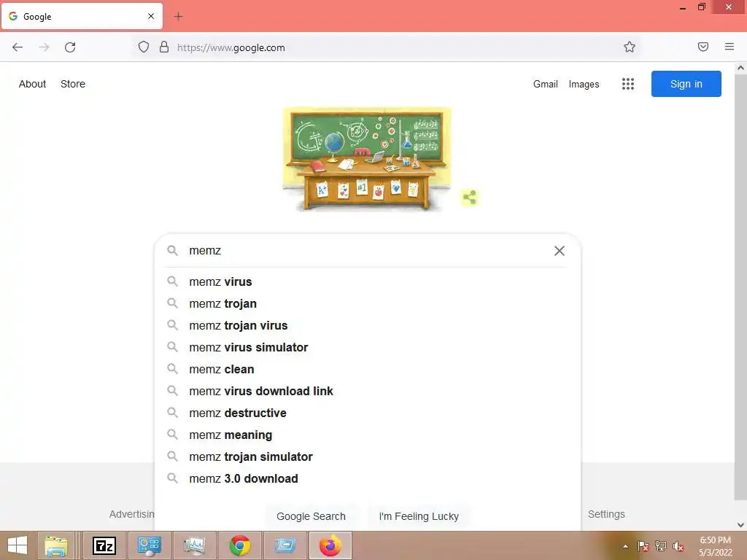Click the address bar URL
This screenshot has width=747, height=560.
pos(231,47)
